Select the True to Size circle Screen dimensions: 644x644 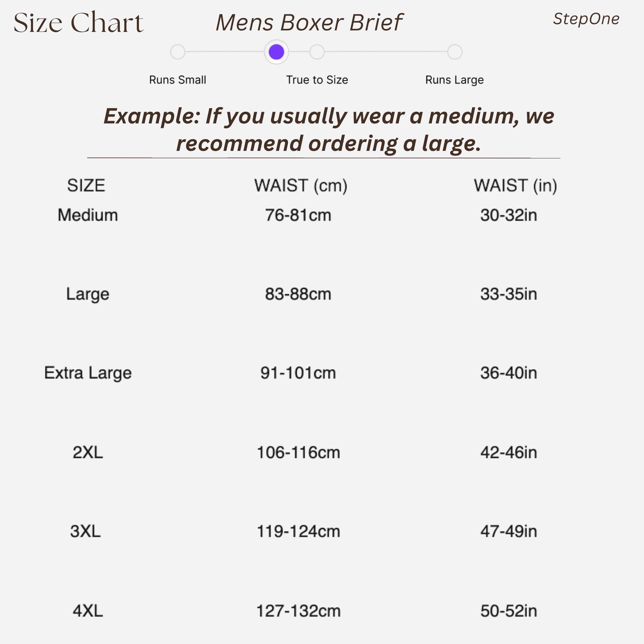coord(317,52)
